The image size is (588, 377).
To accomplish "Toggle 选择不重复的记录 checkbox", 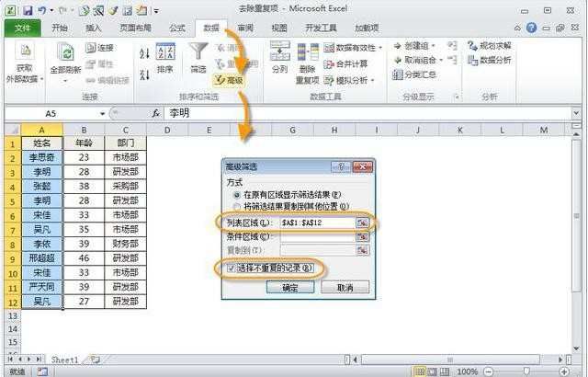I will click(231, 268).
